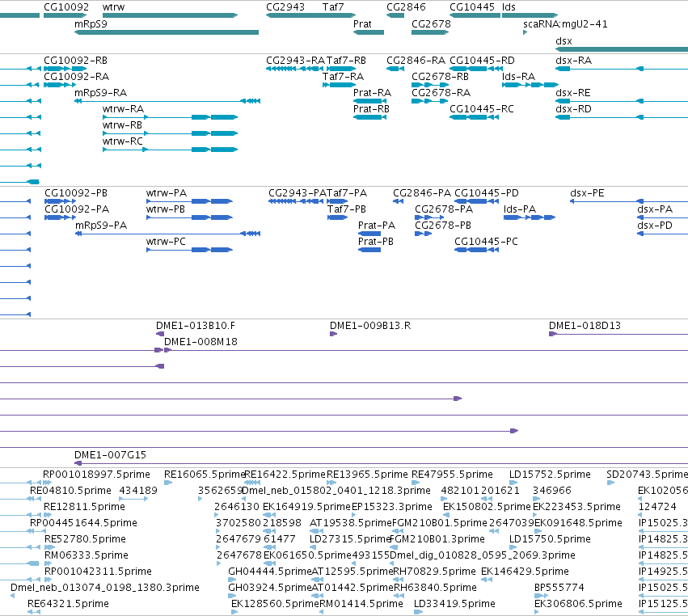The image size is (688, 616).
Task: Click the CG10092-PB protein feature
Action: (x=60, y=201)
